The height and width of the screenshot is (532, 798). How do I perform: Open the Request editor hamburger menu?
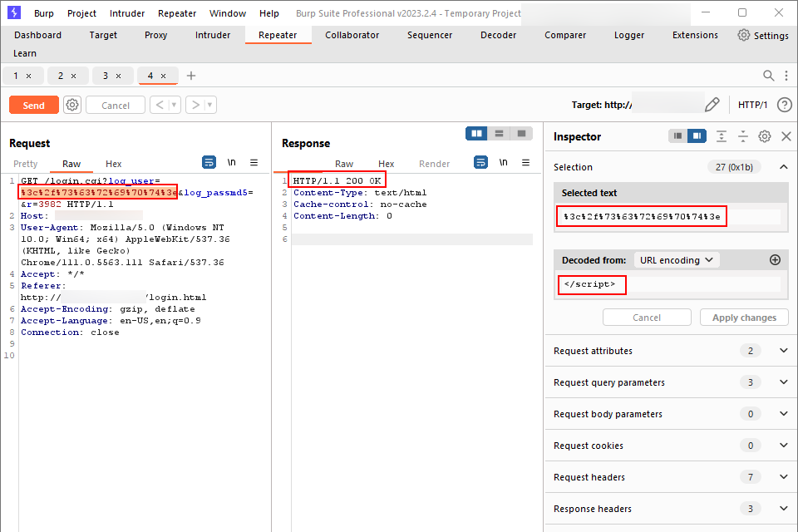[x=254, y=162]
